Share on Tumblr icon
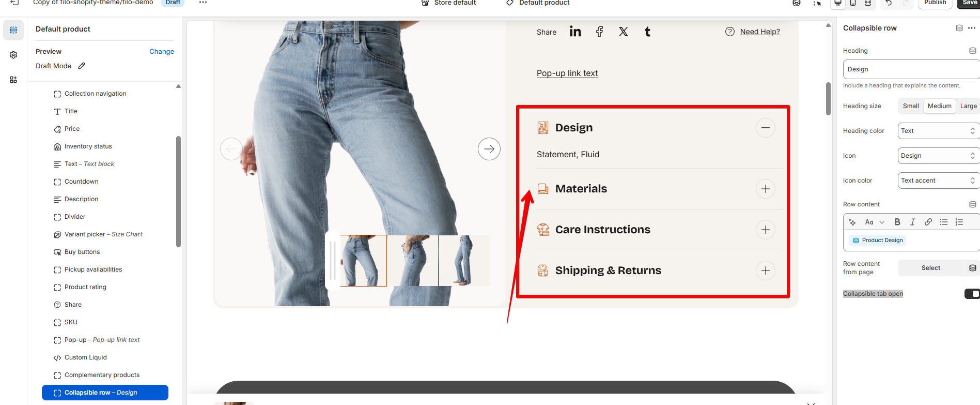Image resolution: width=980 pixels, height=405 pixels. coord(647,32)
